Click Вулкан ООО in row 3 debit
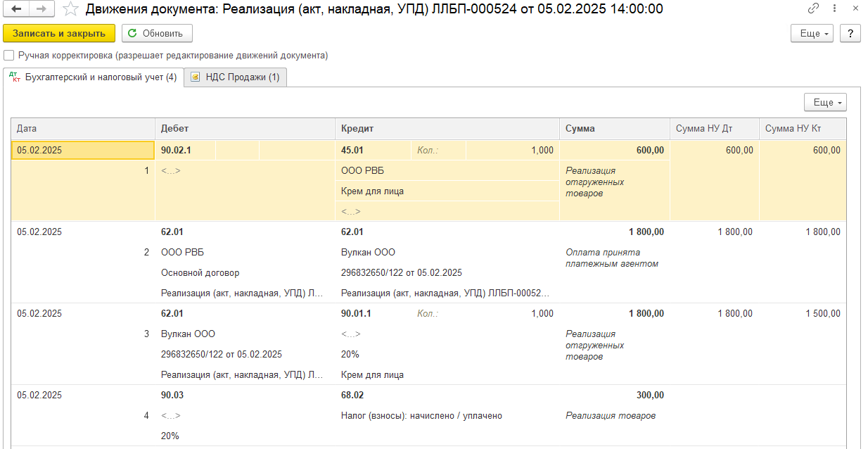Screen dimensions: 868x449 tap(188, 334)
